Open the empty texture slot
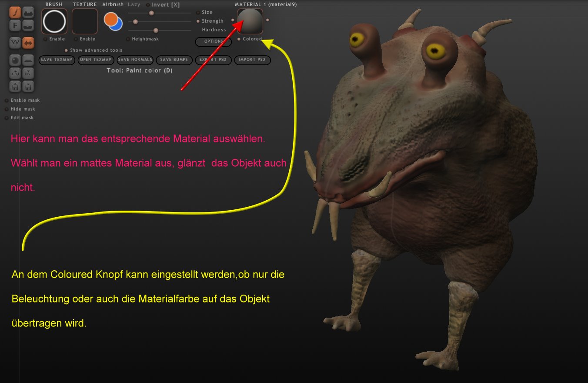 coord(85,21)
